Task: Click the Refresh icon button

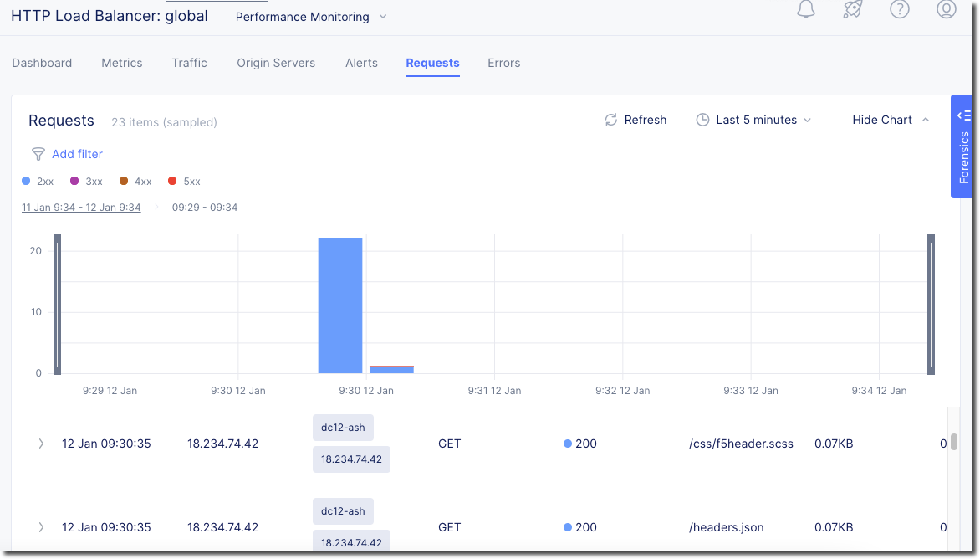Action: point(611,120)
